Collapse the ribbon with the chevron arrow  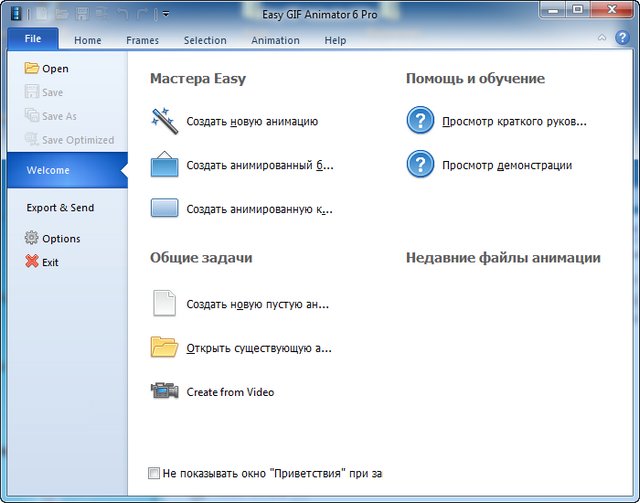pos(602,38)
